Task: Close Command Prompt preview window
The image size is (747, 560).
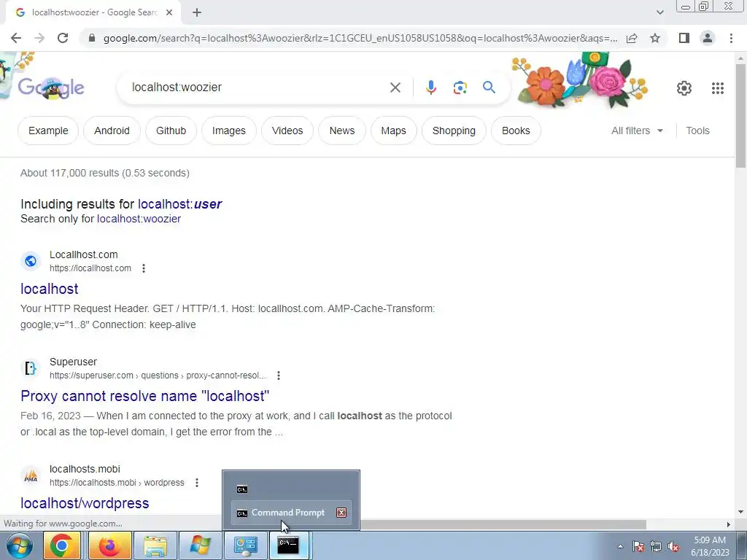Action: point(341,513)
